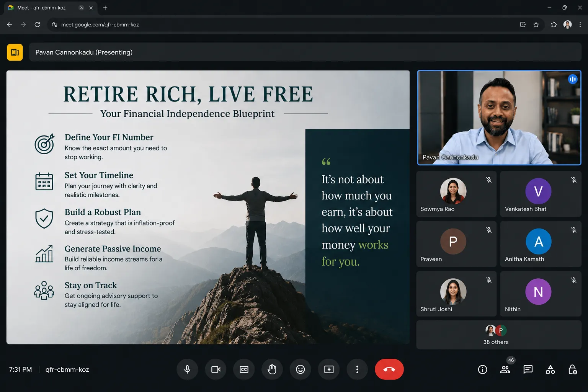Bookmark this page with the star icon
This screenshot has width=588, height=392.
(x=536, y=24)
